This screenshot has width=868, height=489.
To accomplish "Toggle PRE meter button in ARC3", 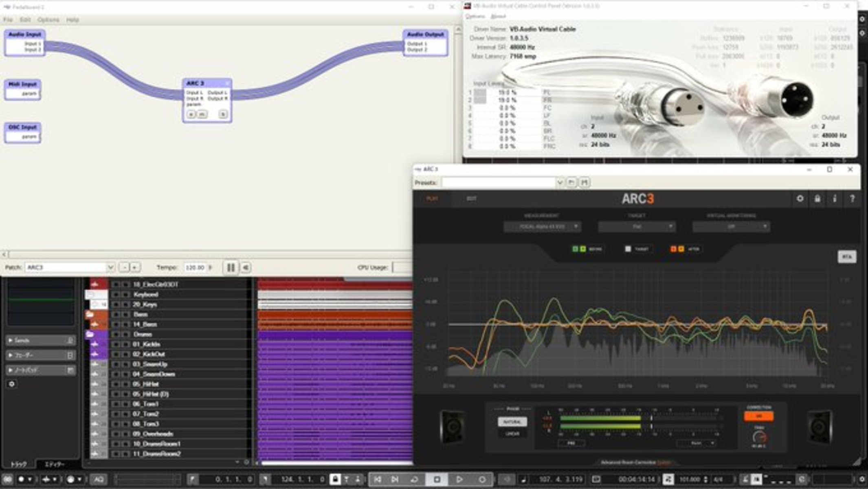I will click(571, 443).
